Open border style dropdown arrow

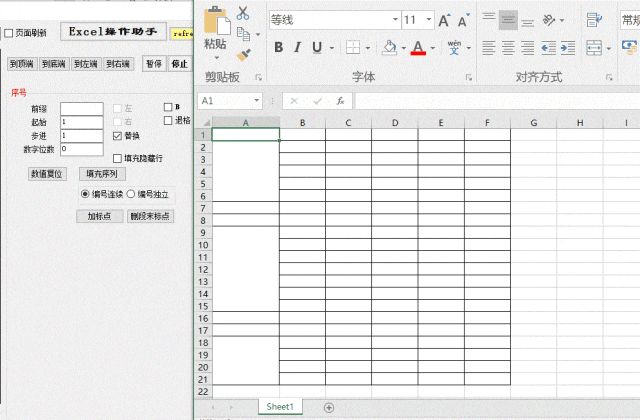(368, 48)
